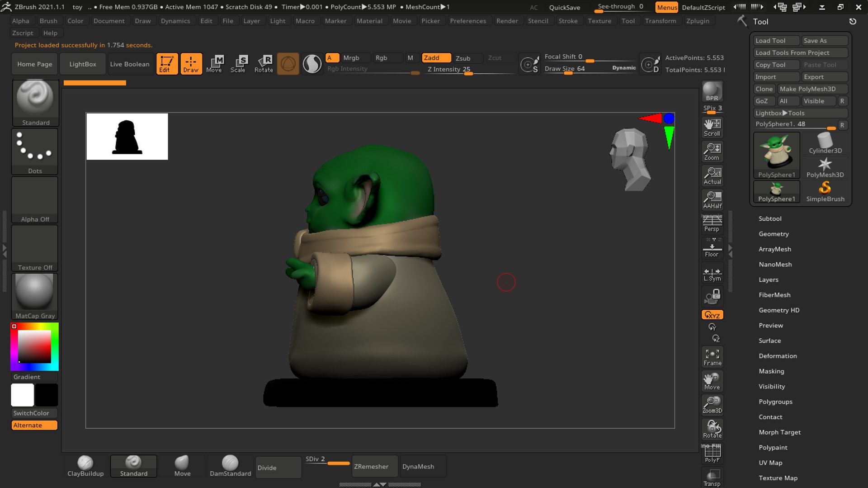Click the AAHalf icon

click(x=712, y=200)
